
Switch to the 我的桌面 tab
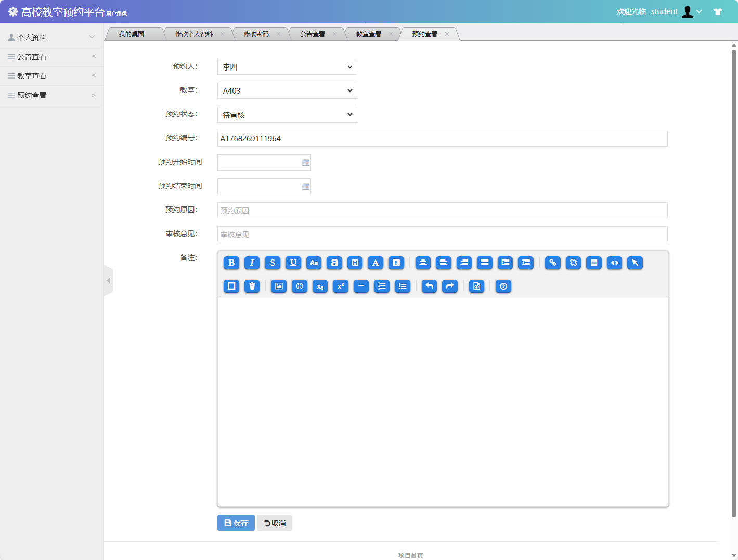click(132, 34)
